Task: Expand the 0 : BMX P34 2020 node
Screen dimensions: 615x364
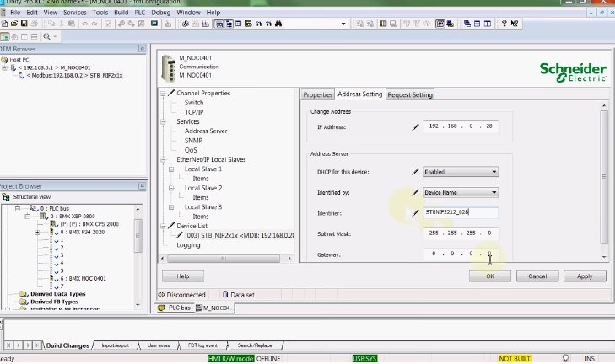Action: (x=37, y=233)
